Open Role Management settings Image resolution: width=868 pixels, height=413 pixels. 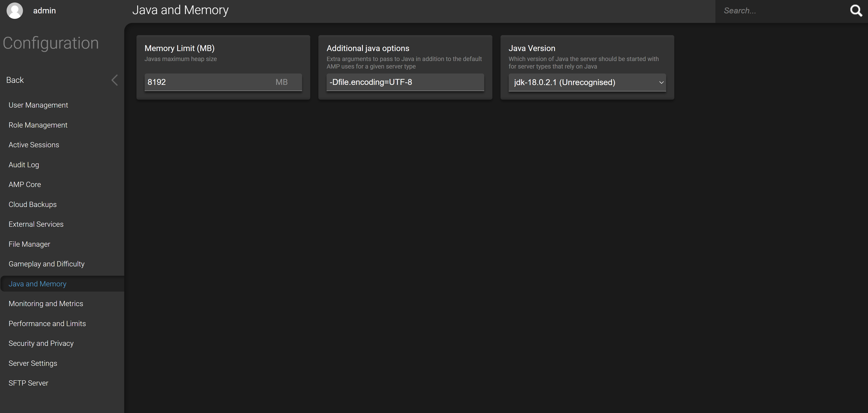[x=62, y=125]
